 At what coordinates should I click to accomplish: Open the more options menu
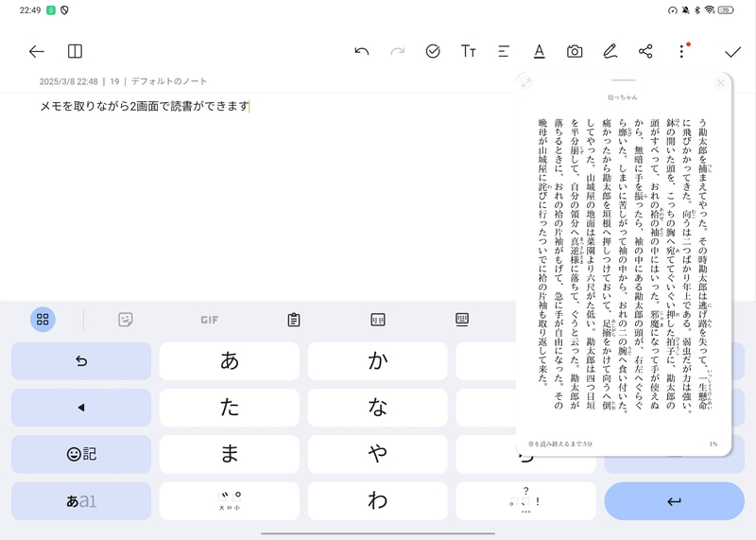tap(681, 51)
